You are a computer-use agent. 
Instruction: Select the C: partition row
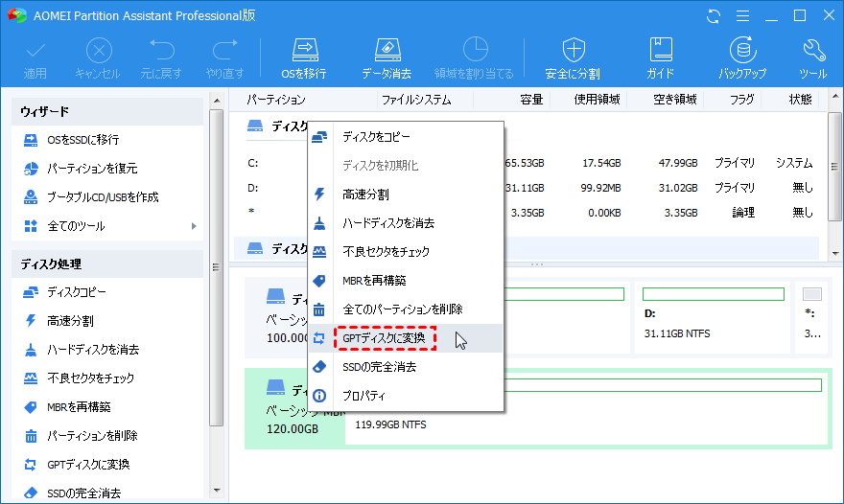pos(531,163)
